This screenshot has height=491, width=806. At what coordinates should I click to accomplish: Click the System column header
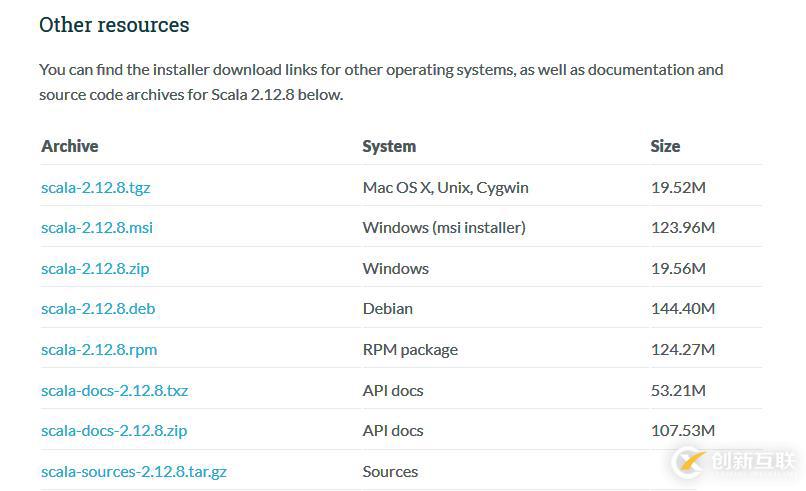[389, 147]
